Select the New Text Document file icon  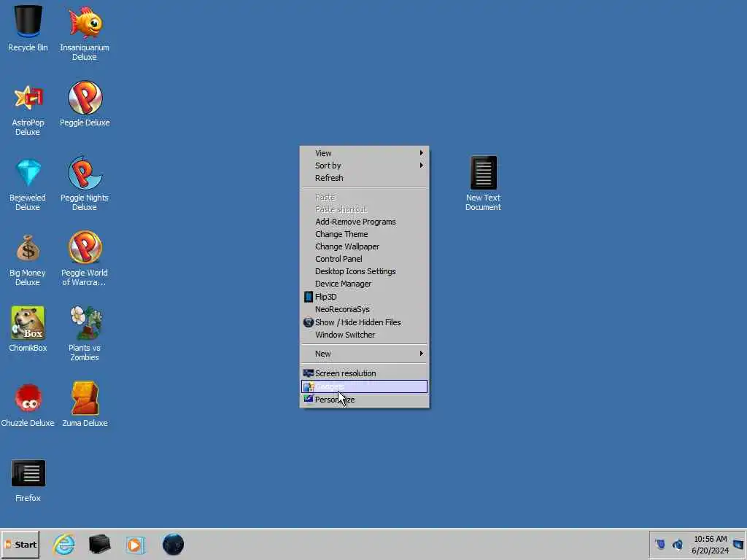[483, 183]
